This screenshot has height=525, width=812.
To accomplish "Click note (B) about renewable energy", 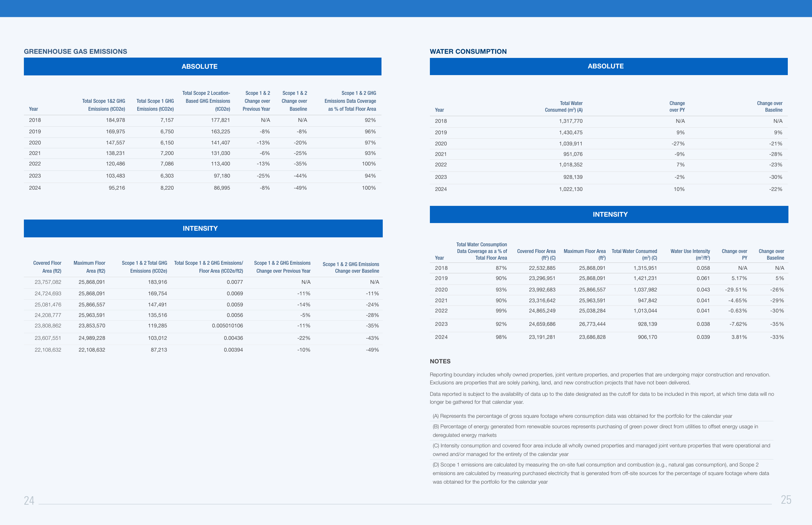I will click(595, 430).
